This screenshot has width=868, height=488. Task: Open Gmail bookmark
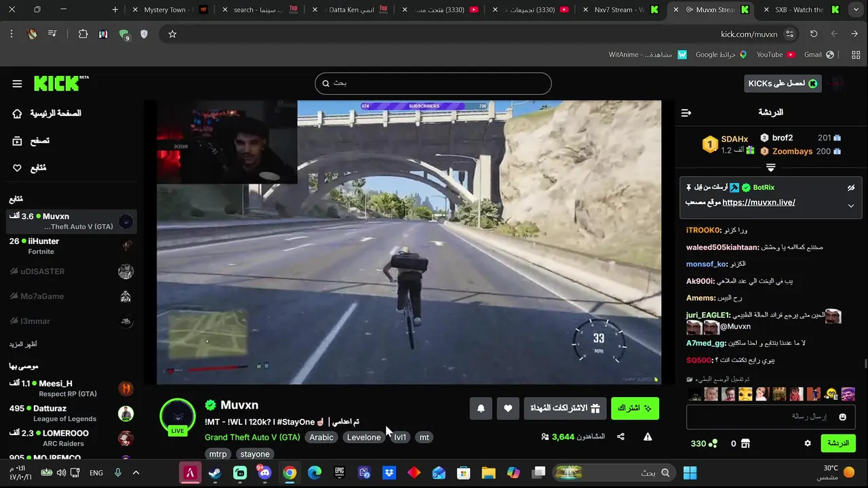coord(818,54)
